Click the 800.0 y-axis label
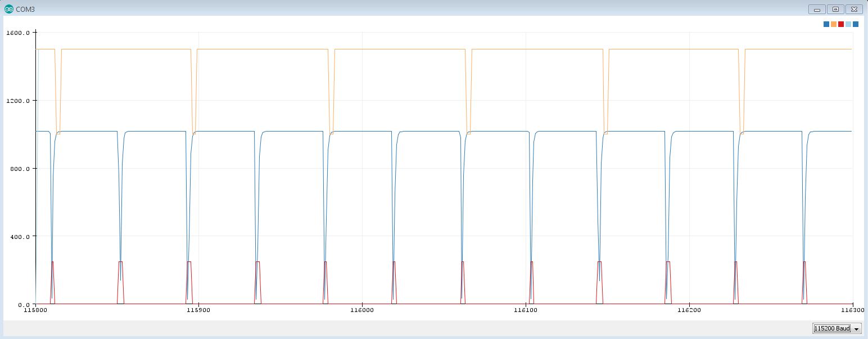The image size is (868, 339). 19,169
